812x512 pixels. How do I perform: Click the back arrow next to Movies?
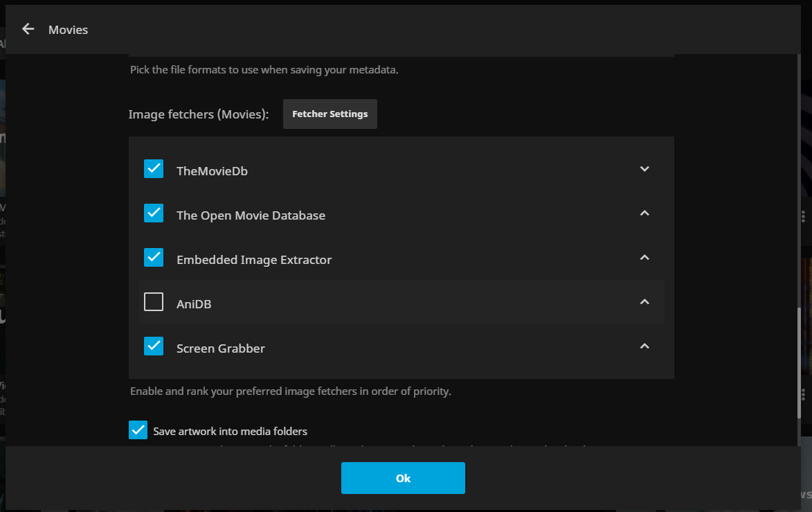click(x=28, y=29)
